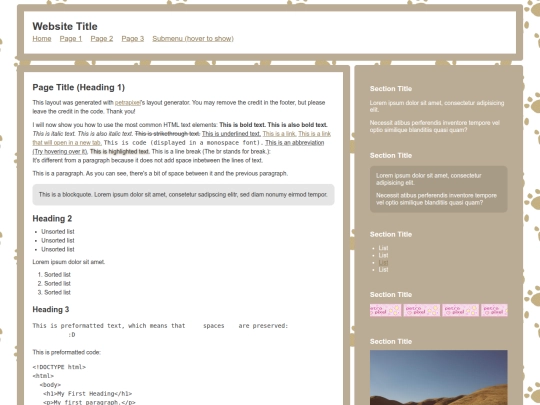Click the ':D' preformatted text
Viewport: 540px width, 405px height.
click(71, 335)
